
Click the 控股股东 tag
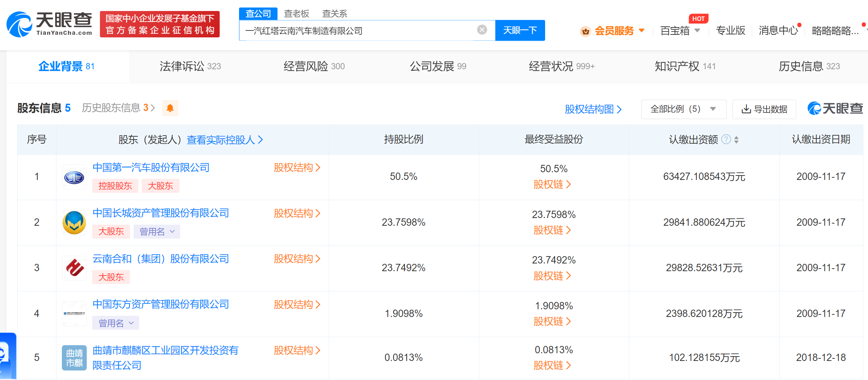click(x=115, y=186)
